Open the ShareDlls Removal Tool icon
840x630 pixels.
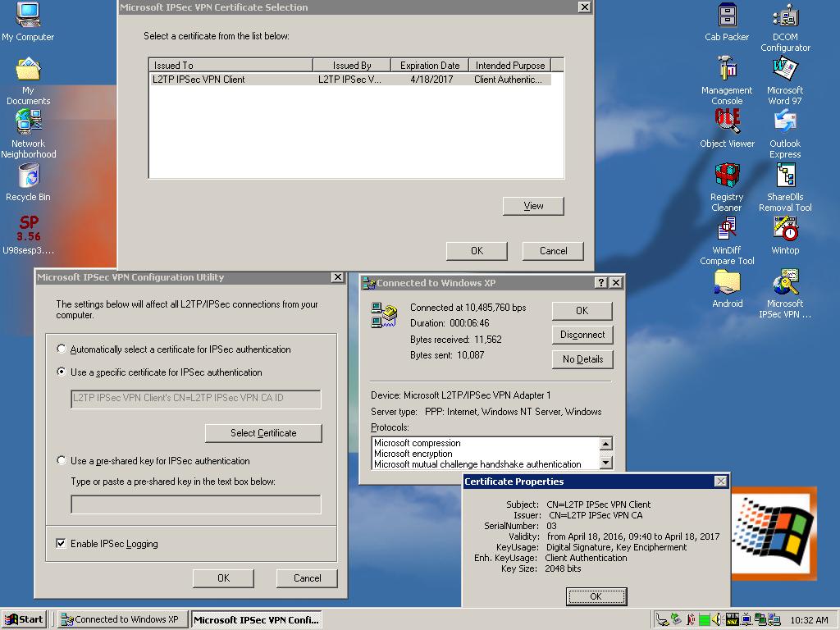tap(785, 176)
